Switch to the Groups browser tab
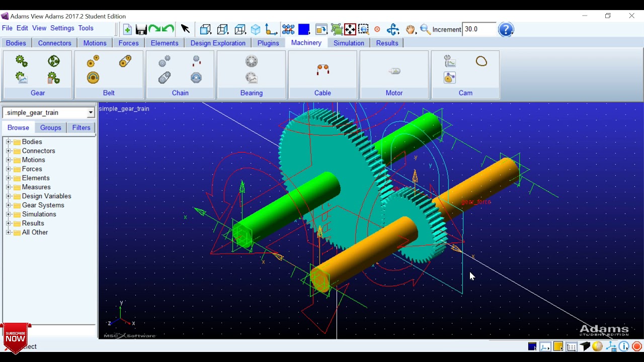 click(x=51, y=128)
